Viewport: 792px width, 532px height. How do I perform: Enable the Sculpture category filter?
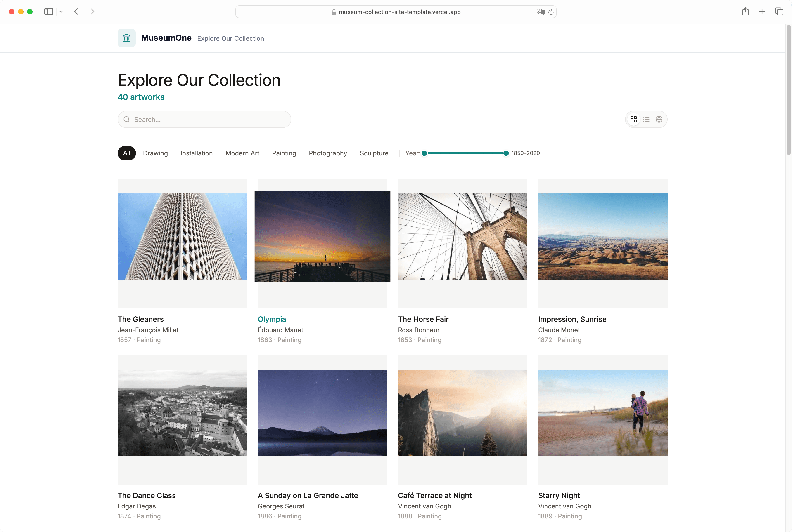(374, 153)
